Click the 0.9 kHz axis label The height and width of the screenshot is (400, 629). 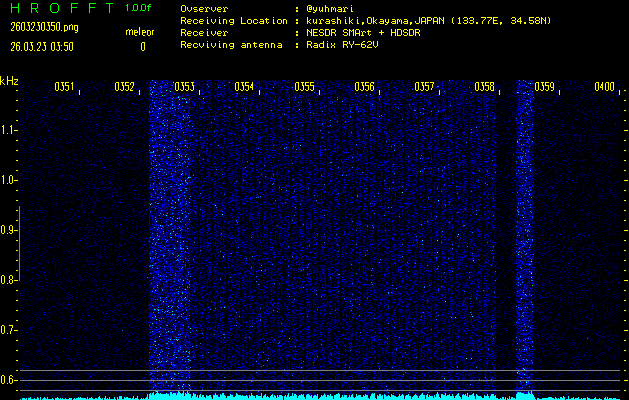point(8,230)
